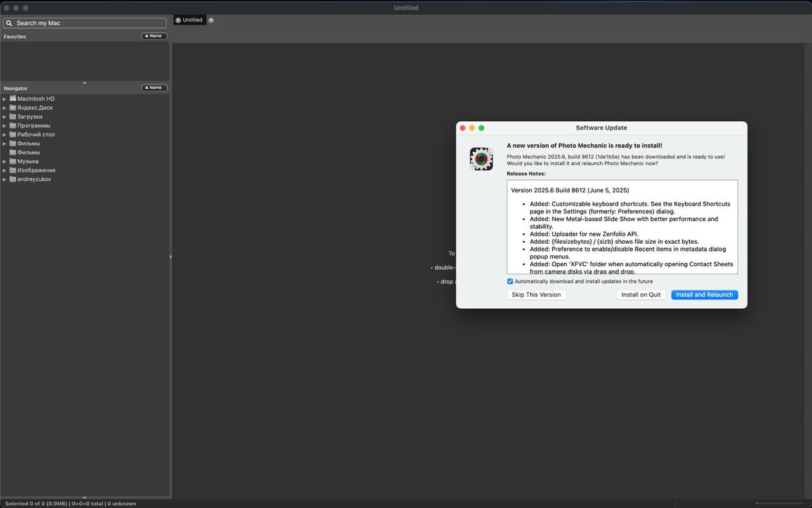Open the Navigator panel Name sort dropdown

154,87
